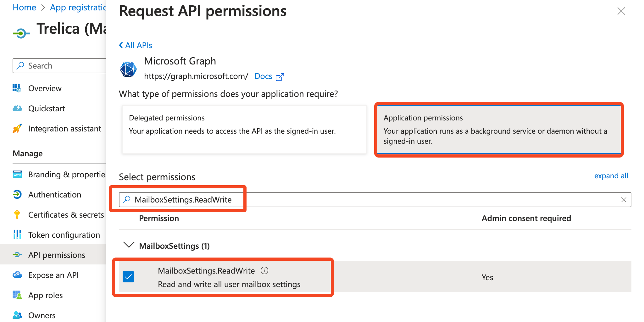Uncheck the MailboxSettings.ReadWrite checkbox
This screenshot has height=322, width=644.
pyautogui.click(x=128, y=277)
